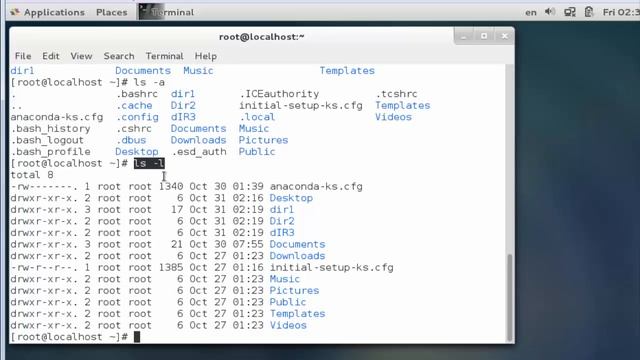Open the Help menu in terminal
This screenshot has width=640, height=360.
[x=206, y=56]
